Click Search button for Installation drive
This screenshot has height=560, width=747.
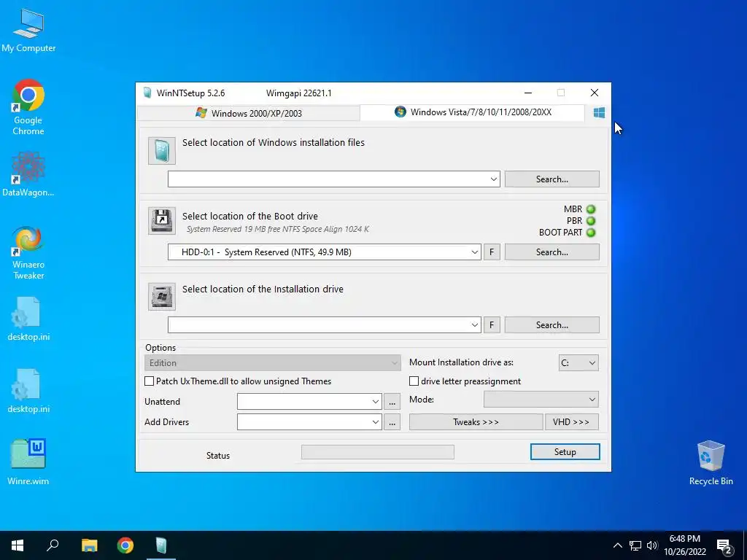tap(552, 325)
